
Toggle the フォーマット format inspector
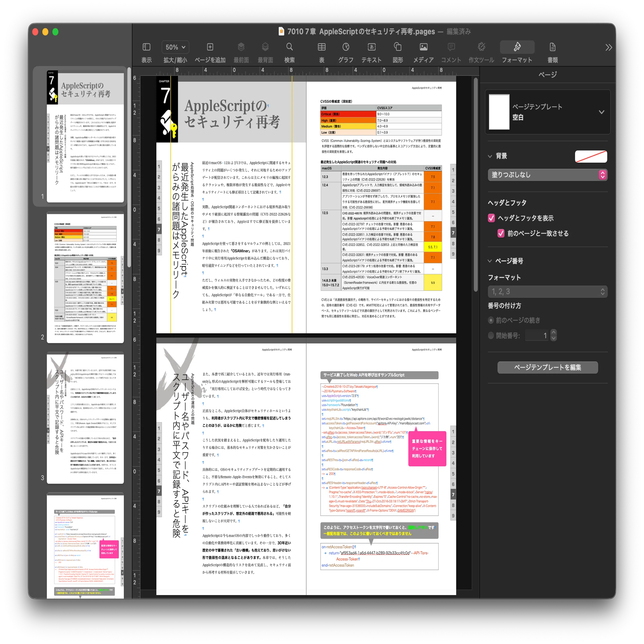coord(517,47)
